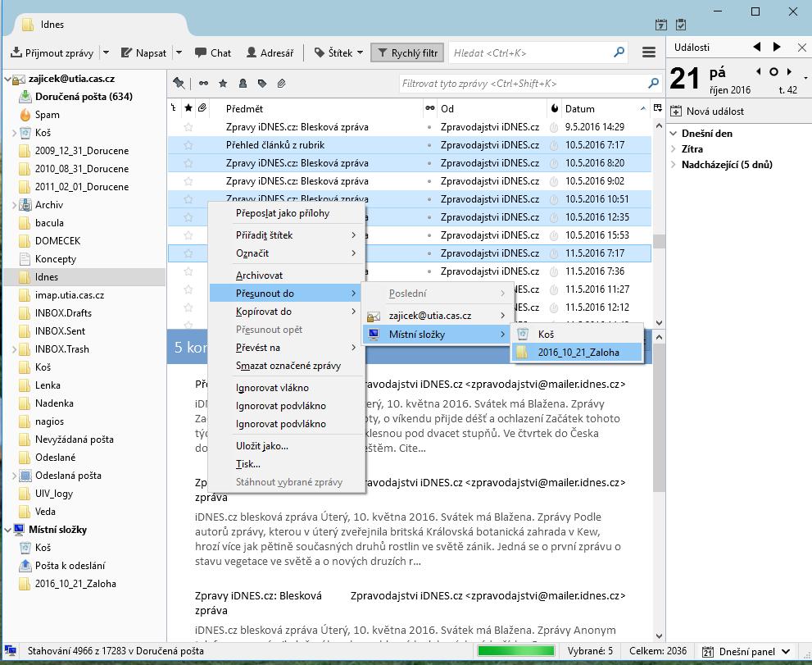The height and width of the screenshot is (665, 812).
Task: Close the Události panel
Action: tap(801, 48)
